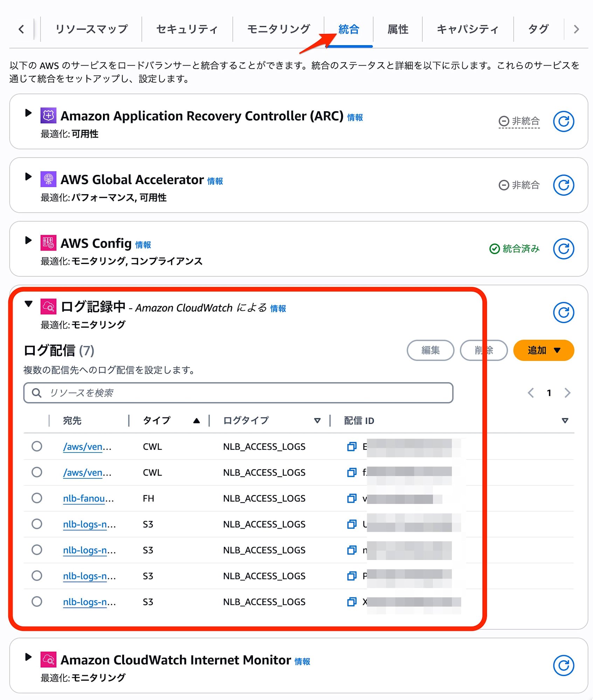The width and height of the screenshot is (593, 700).
Task: Click the Amazon Application Recovery Controller service icon
Action: pyautogui.click(x=48, y=115)
